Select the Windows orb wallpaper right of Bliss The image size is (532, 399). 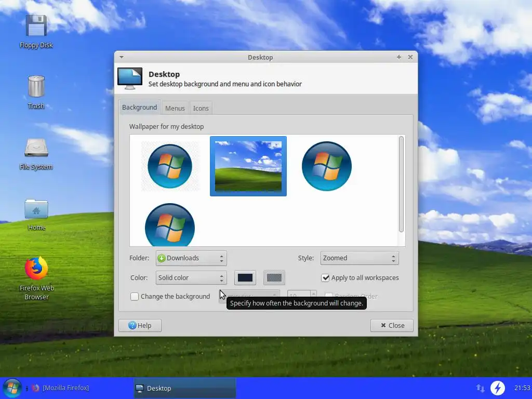pos(326,166)
